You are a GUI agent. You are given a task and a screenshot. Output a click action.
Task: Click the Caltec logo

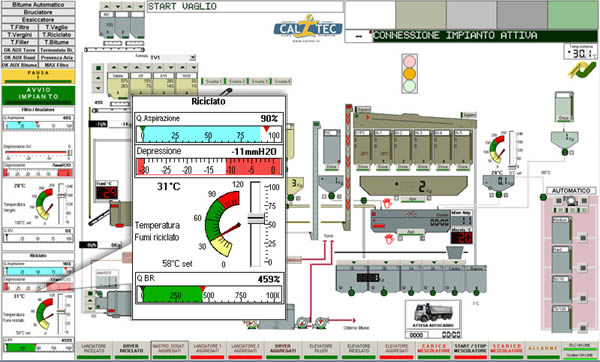pyautogui.click(x=308, y=28)
